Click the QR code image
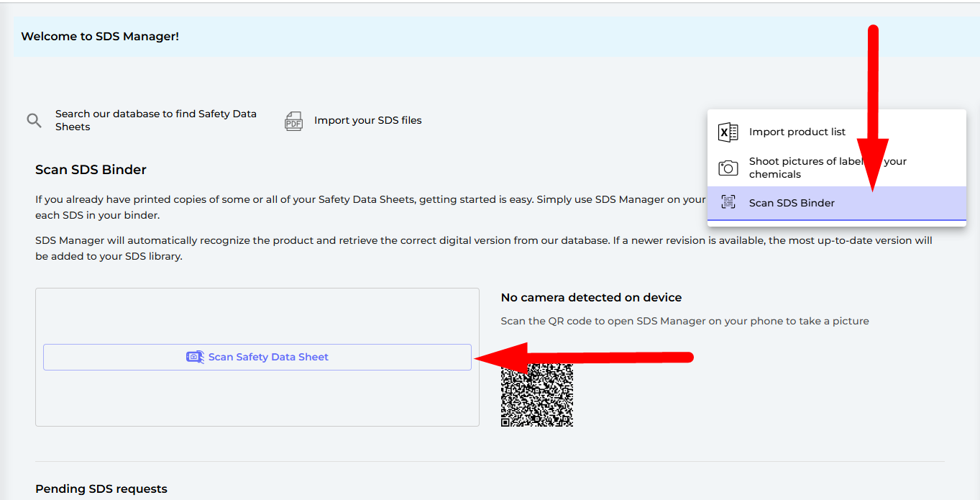The width and height of the screenshot is (980, 500). 536,395
